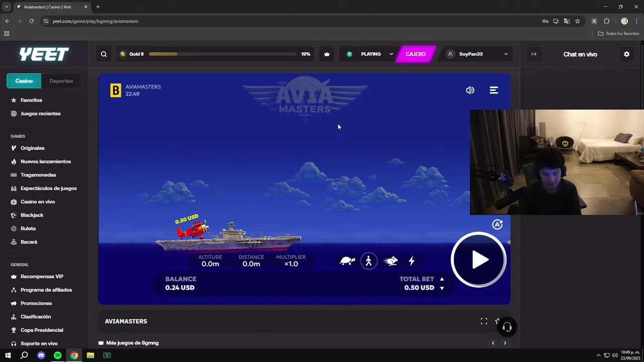Open Casino en vivo category

tap(38, 202)
